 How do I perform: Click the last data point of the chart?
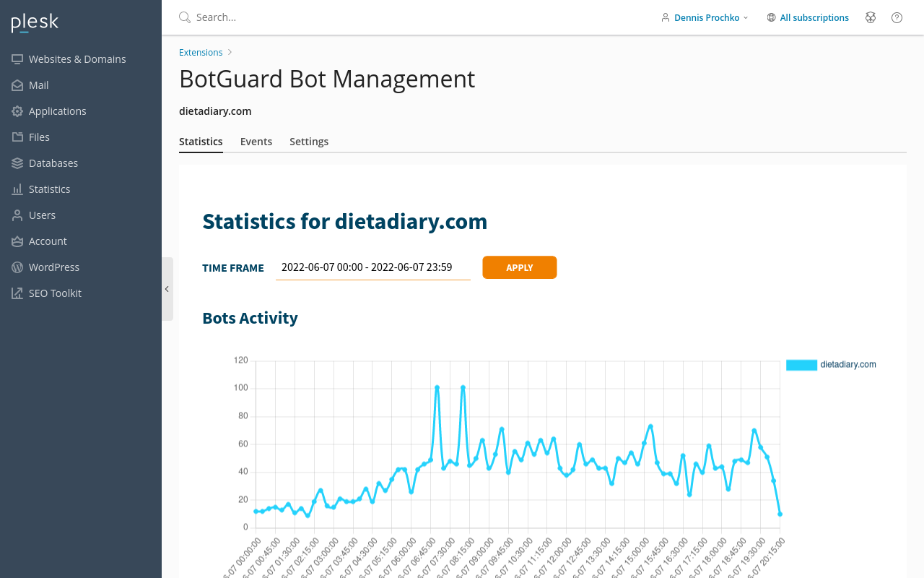[x=780, y=514]
